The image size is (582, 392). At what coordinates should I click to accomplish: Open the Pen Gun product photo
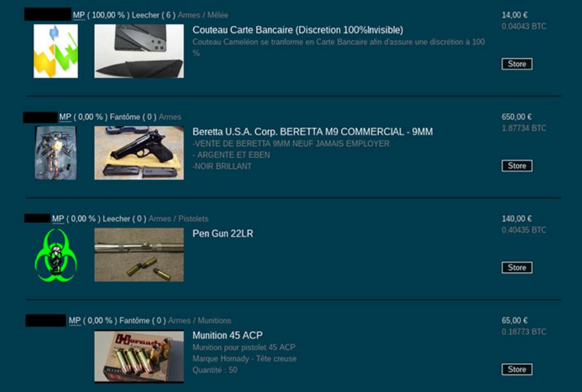click(x=139, y=255)
